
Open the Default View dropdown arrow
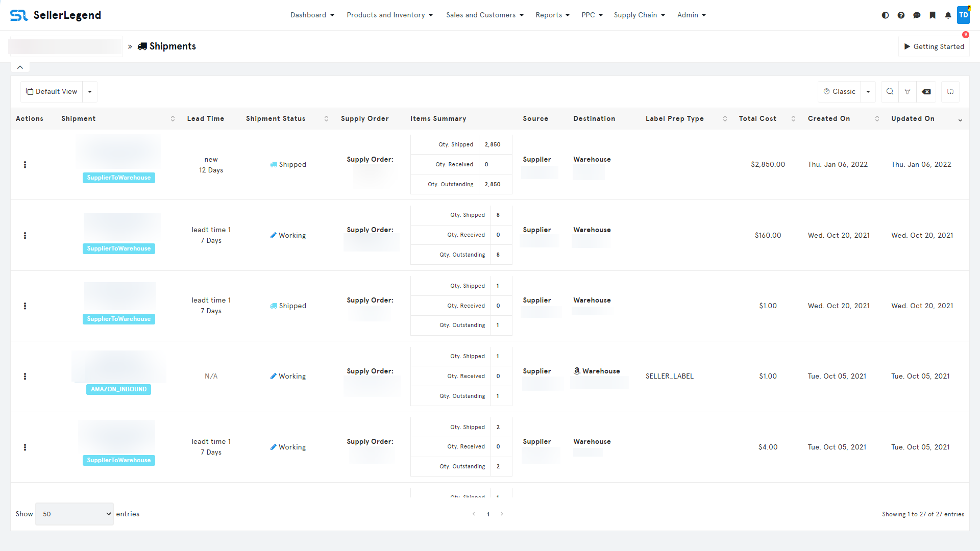tap(90, 91)
